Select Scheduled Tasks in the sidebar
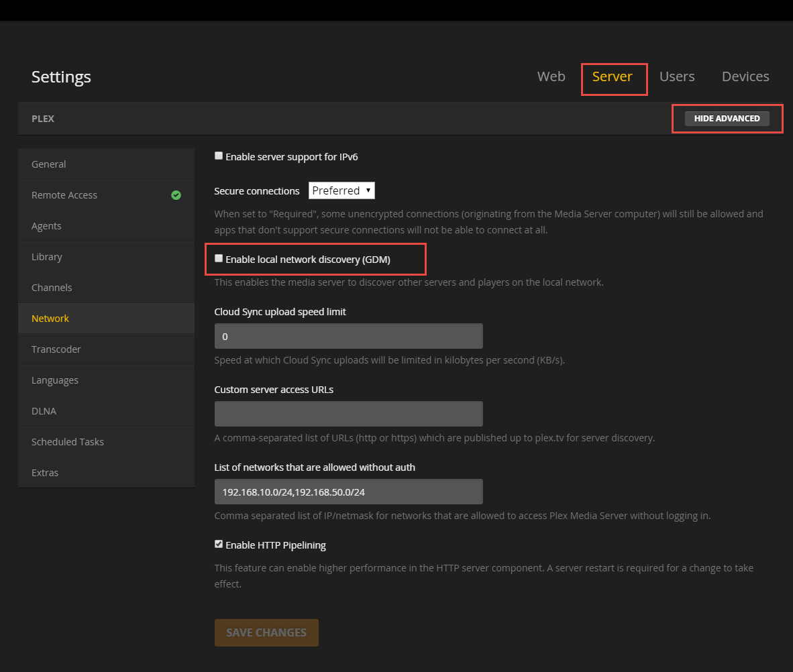This screenshot has height=672, width=793. click(x=68, y=442)
